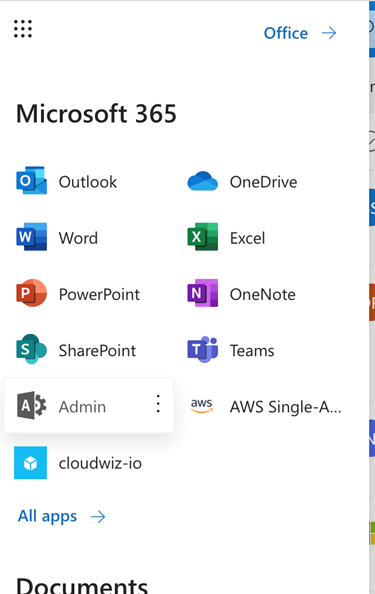
Task: Open the PowerPoint app icon
Action: (31, 293)
